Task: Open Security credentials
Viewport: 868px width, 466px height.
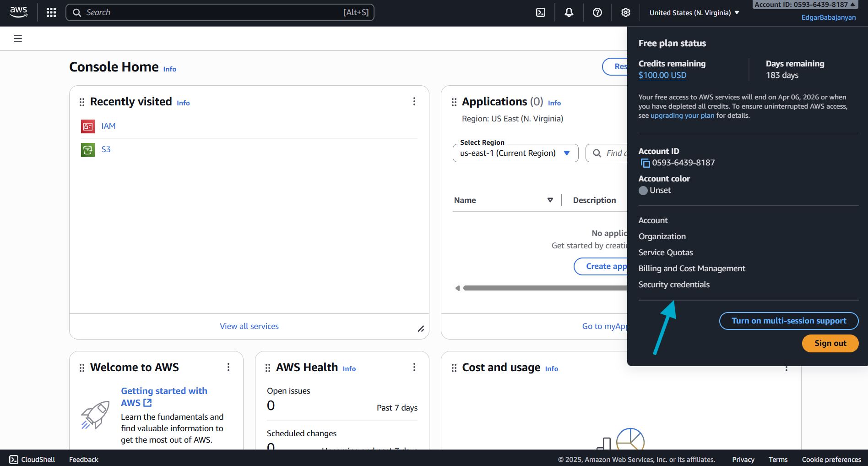Action: (673, 284)
